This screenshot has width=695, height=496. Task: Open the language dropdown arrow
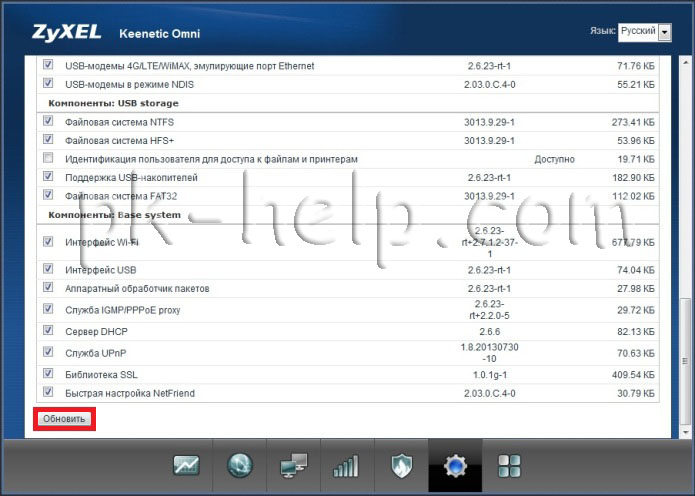pos(664,32)
